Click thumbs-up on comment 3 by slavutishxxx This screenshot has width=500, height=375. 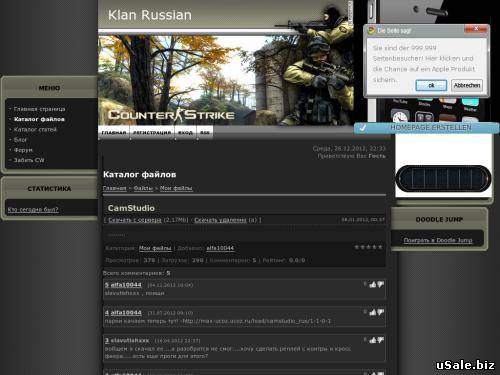pos(373,340)
